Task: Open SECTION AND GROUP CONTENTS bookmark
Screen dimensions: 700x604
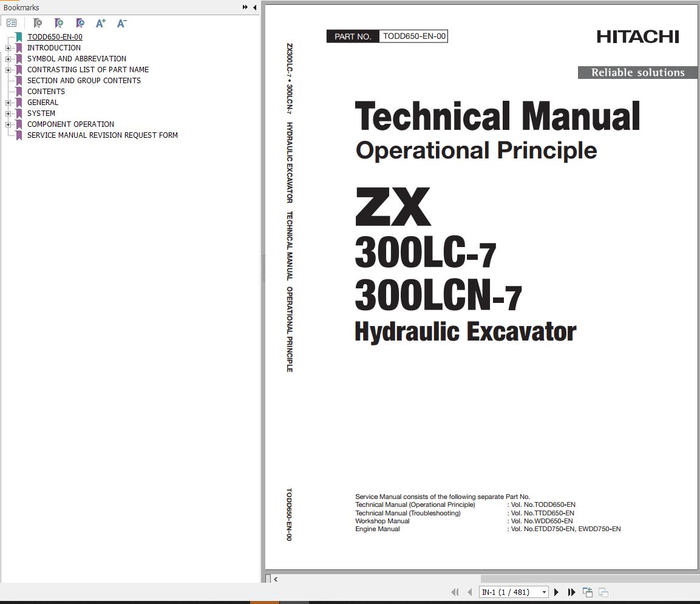Action: [84, 80]
